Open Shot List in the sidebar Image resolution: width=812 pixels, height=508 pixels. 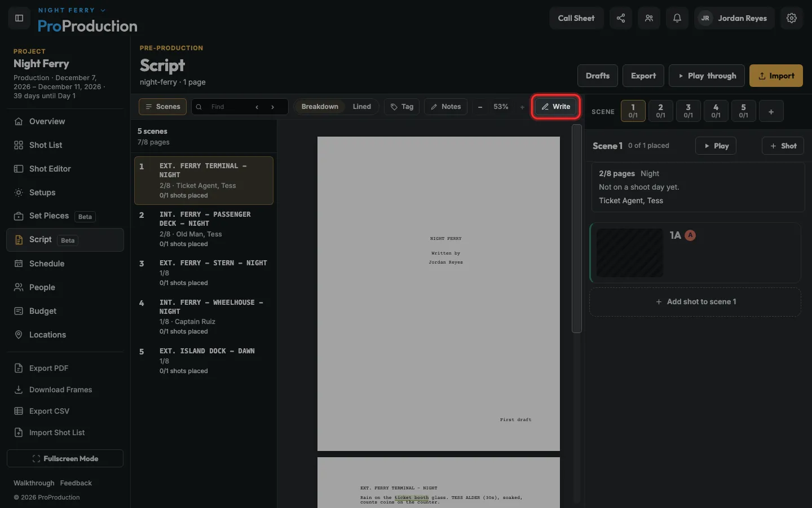65,145
